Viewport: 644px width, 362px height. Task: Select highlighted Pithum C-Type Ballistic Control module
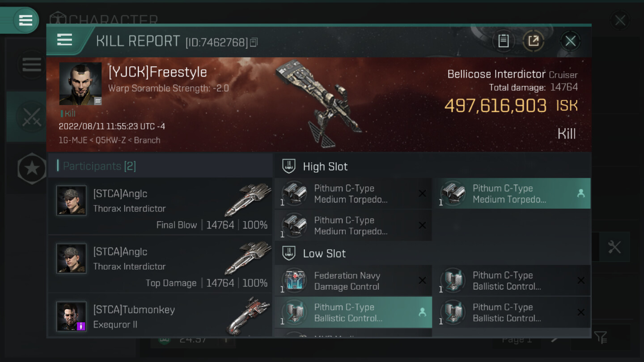click(353, 312)
